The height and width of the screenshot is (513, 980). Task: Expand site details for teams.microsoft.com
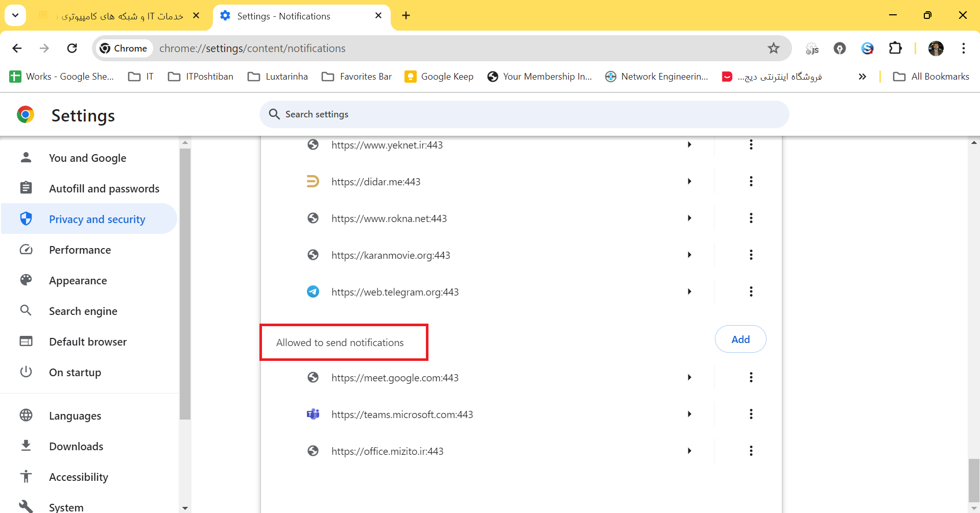[689, 414]
